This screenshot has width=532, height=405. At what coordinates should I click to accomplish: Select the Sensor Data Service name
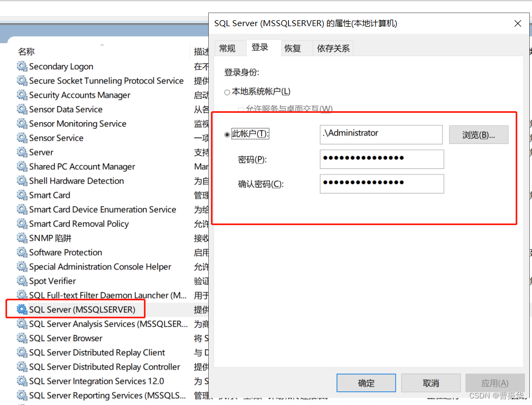[66, 109]
